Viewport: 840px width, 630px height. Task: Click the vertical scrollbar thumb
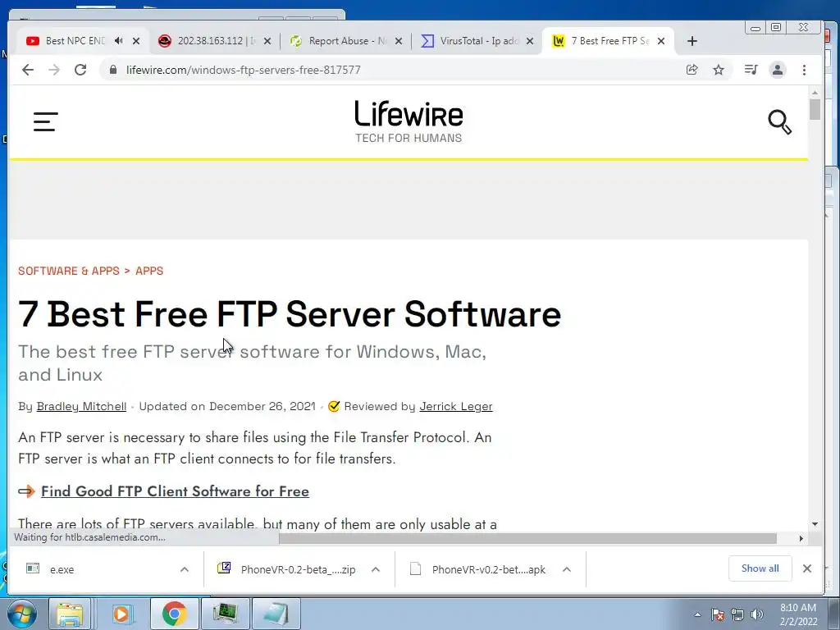815,109
